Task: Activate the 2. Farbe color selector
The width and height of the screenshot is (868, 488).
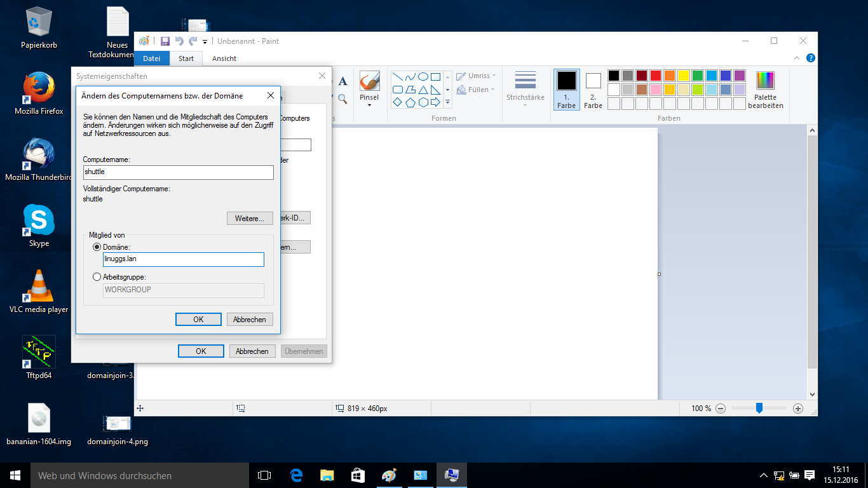Action: click(x=593, y=90)
